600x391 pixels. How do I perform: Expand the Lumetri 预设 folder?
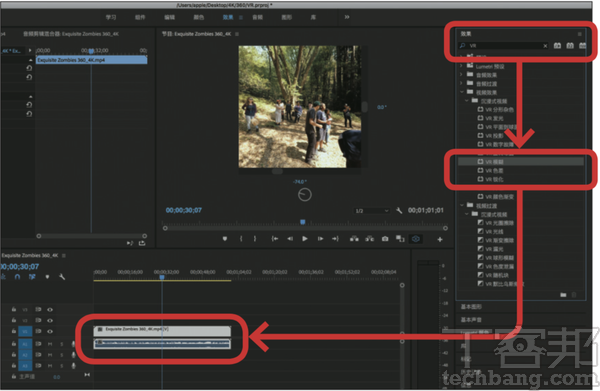(461, 66)
